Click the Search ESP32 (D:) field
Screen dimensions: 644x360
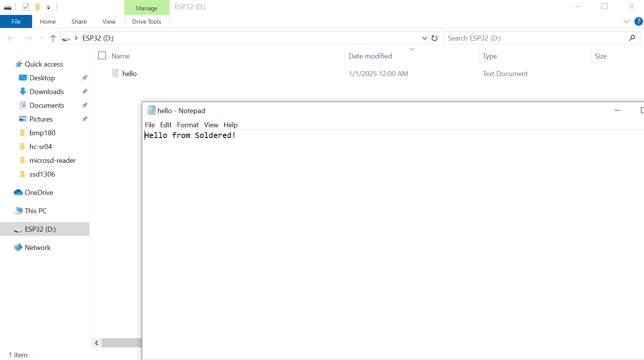click(535, 38)
